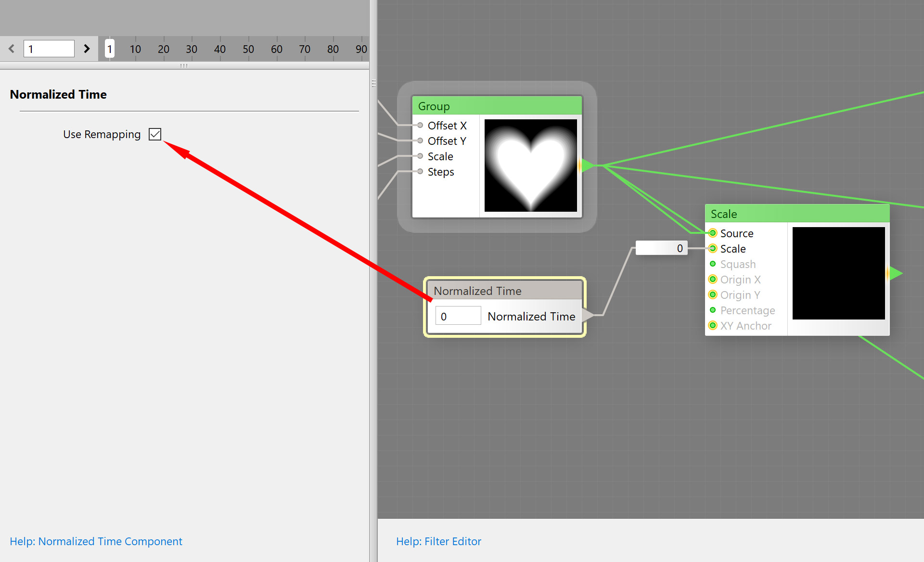
Task: Click the Squash input port
Action: [x=713, y=264]
